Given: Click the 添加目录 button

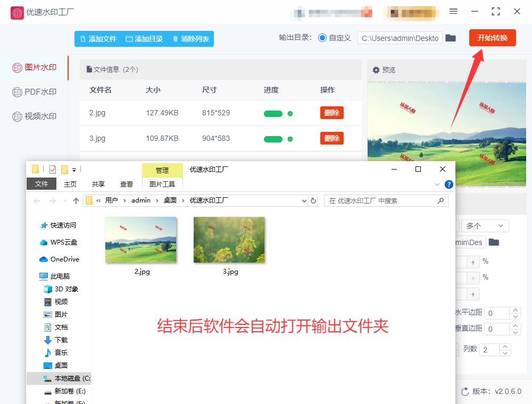Looking at the screenshot, I should (x=144, y=39).
